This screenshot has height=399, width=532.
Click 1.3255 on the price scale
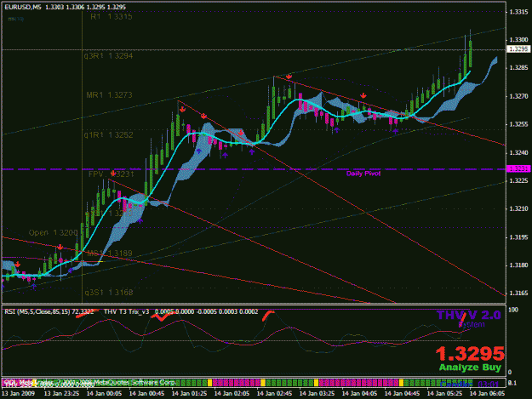click(518, 124)
